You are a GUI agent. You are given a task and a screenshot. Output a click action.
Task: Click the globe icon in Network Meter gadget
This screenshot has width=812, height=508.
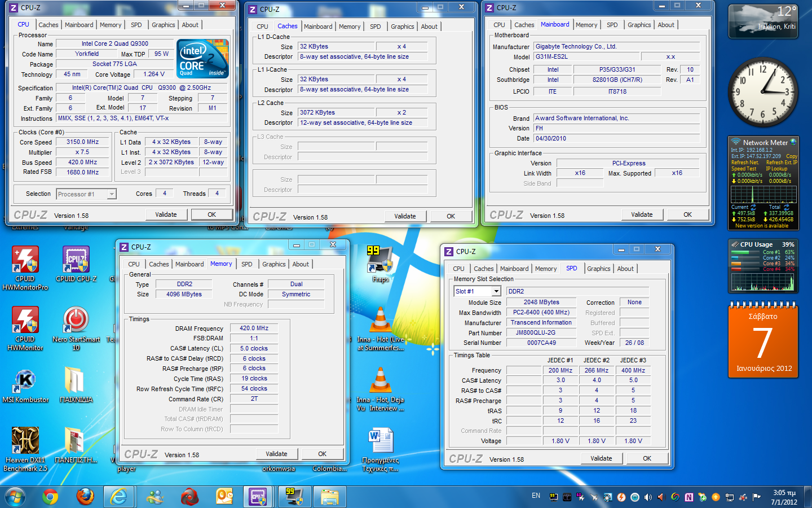point(793,142)
